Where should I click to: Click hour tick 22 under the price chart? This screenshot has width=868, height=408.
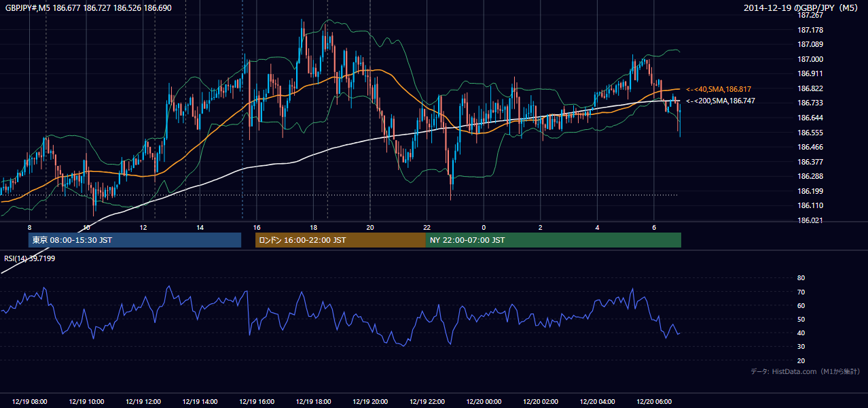[427, 227]
